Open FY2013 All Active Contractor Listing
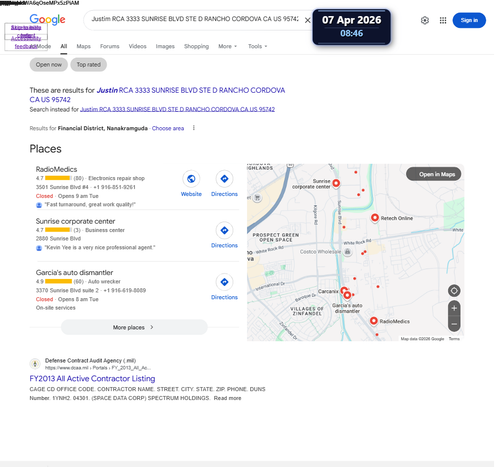Image resolution: width=500 pixels, height=467 pixels. tap(92, 379)
